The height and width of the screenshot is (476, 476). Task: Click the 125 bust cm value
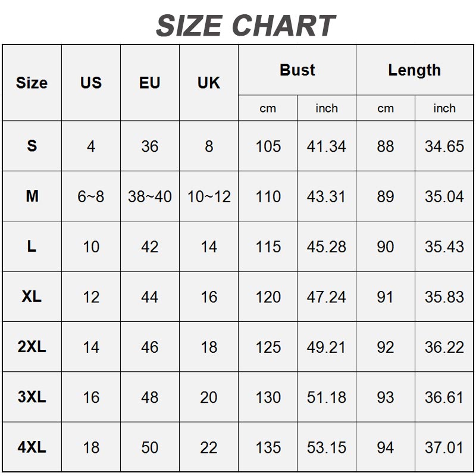click(x=268, y=347)
